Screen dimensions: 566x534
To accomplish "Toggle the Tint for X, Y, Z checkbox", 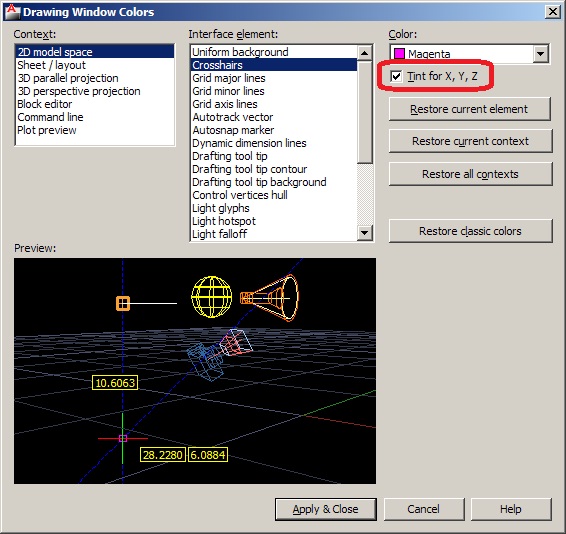I will pos(396,76).
